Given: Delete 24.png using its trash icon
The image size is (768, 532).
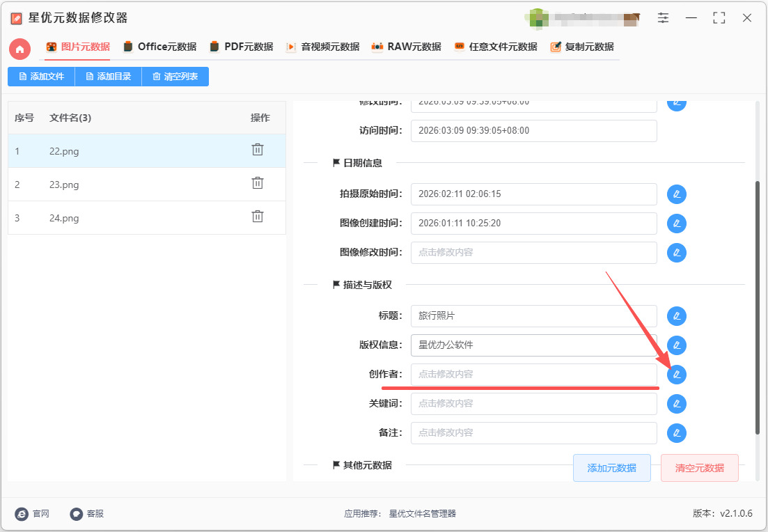Looking at the screenshot, I should click(x=258, y=217).
